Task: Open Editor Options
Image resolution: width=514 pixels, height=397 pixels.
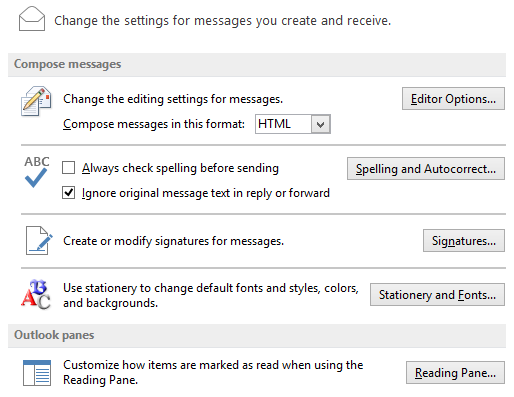Action: pos(453,99)
